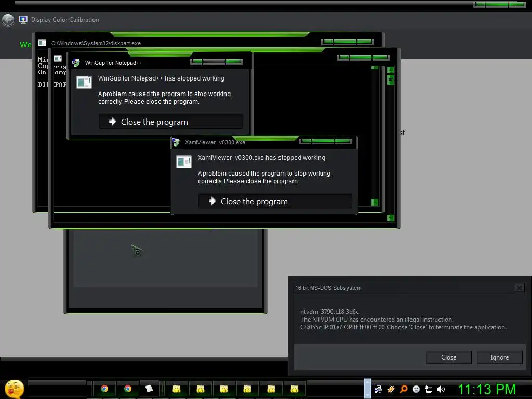The width and height of the screenshot is (532, 399).
Task: Open the white notepad taskbar item
Action: [x=149, y=389]
